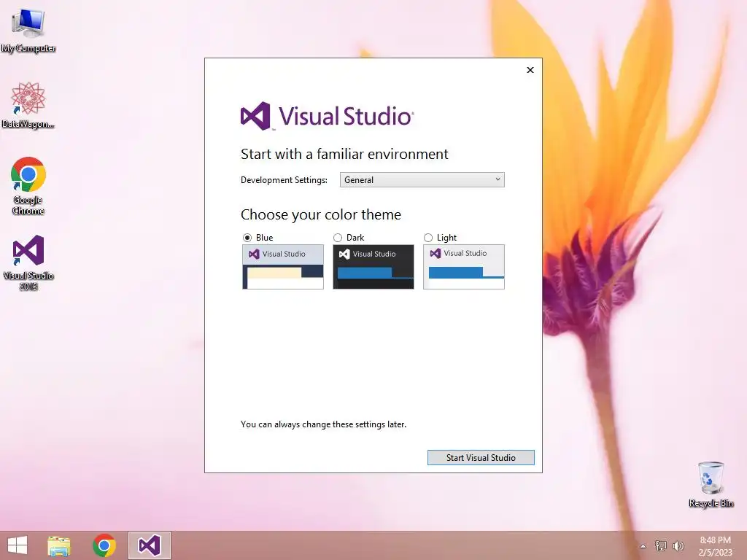Open the Recycle Bin
The image size is (747, 560).
[711, 484]
